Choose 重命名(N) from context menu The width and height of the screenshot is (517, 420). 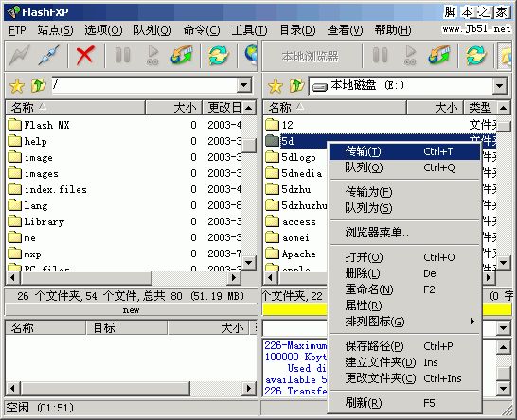(404, 289)
